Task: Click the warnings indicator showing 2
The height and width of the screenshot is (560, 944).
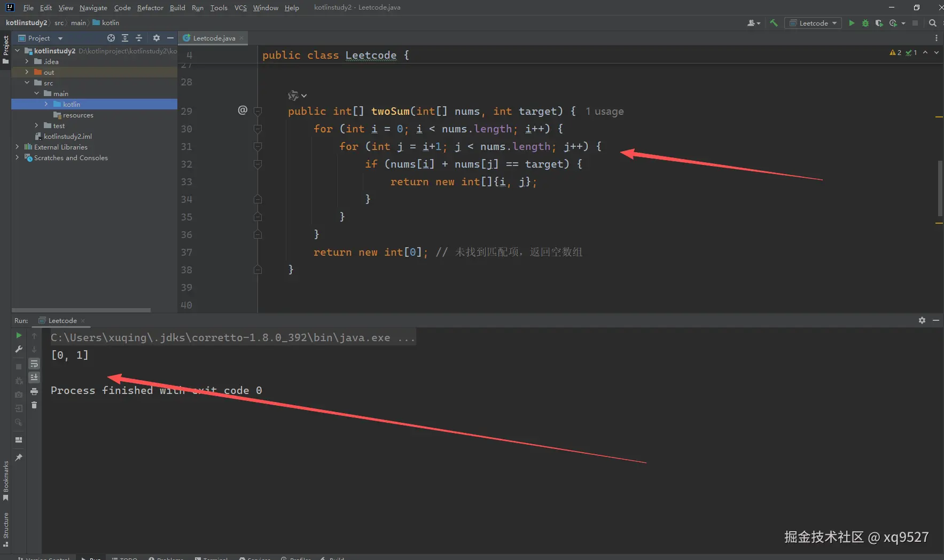Action: click(895, 52)
